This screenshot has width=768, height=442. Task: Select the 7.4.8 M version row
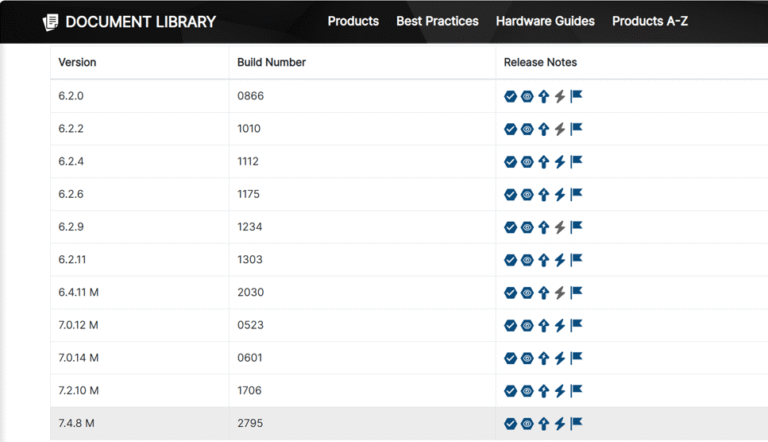[76, 424]
